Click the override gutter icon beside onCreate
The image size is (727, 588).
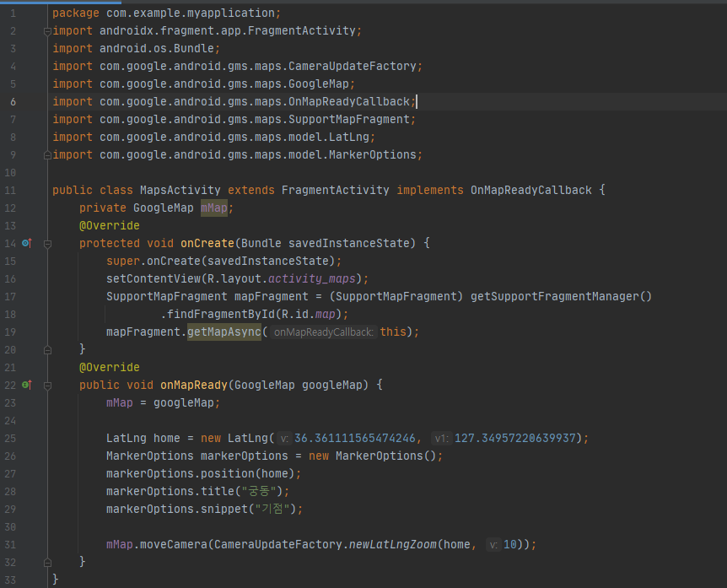(27, 243)
